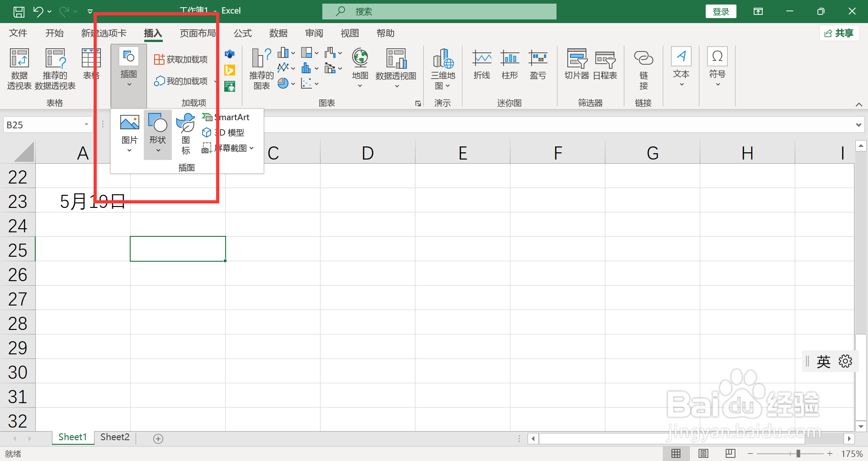The width and height of the screenshot is (868, 461).
Task: Insert a statistic histogram chart
Action: pos(310,68)
